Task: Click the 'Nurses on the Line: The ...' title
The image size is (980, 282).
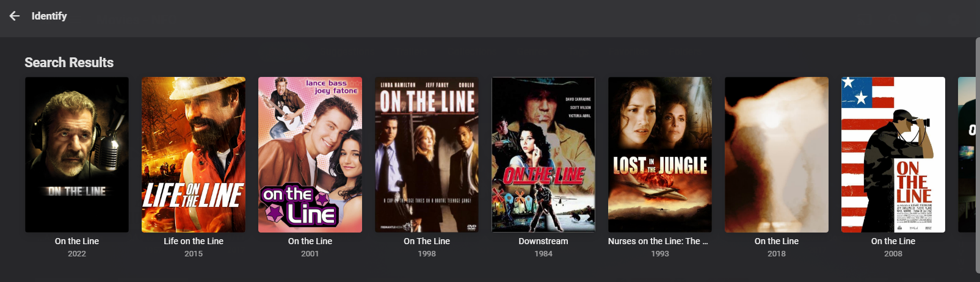Action: [x=658, y=241]
